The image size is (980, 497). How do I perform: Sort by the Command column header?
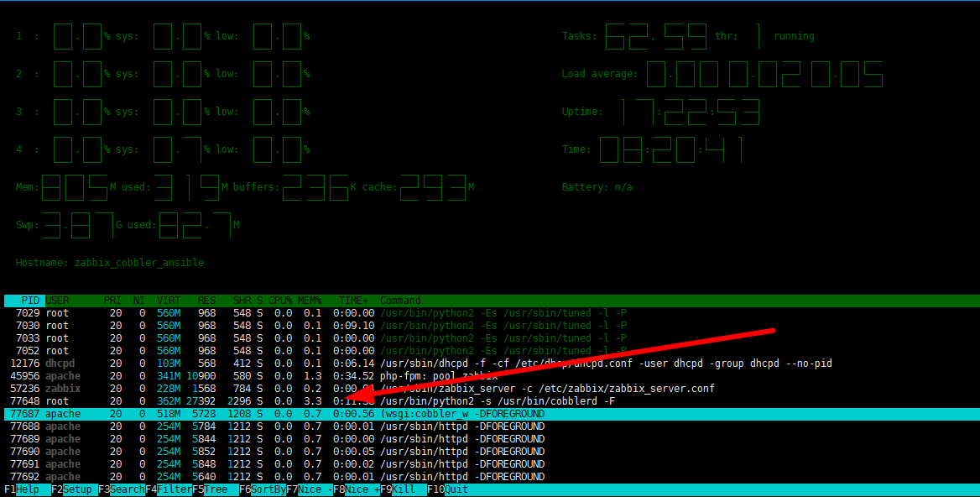coord(400,301)
